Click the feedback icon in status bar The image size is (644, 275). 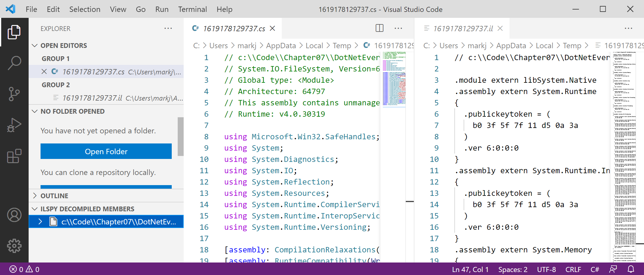coord(613,269)
